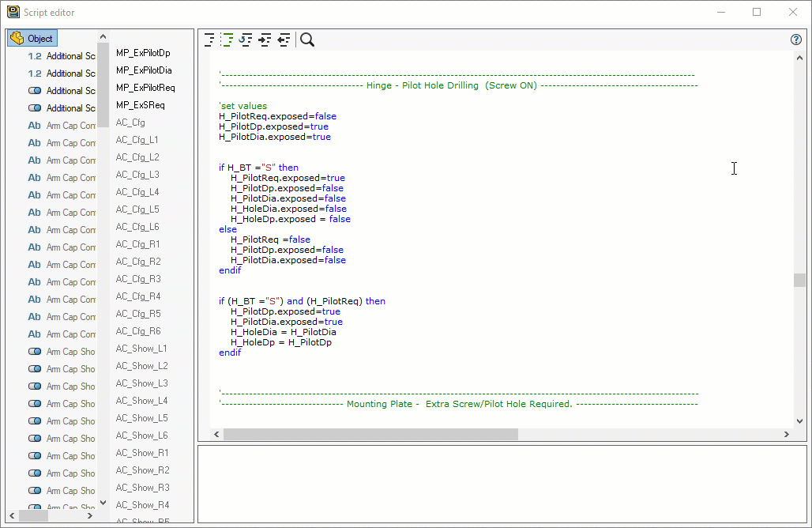This screenshot has width=812, height=528.
Task: Select the AC_Show_R4 variable name
Action: (142, 505)
